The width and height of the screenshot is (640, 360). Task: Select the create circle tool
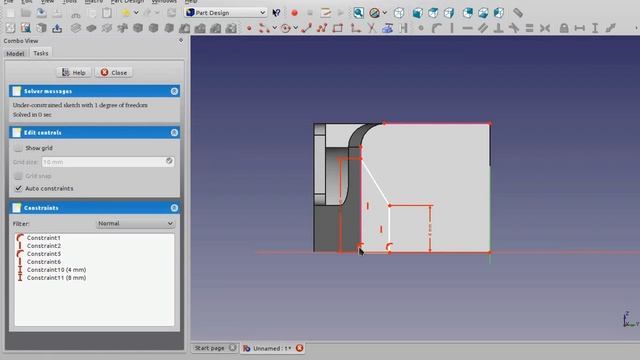[x=286, y=28]
